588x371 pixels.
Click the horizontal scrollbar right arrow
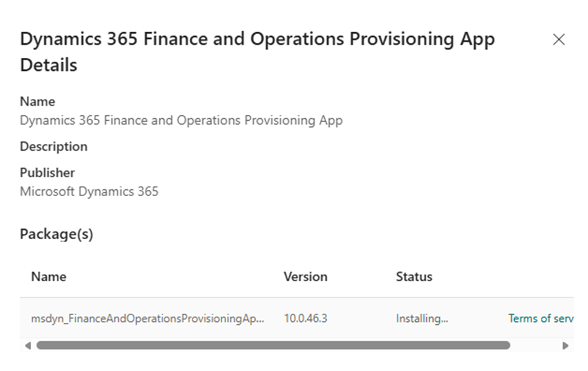[x=565, y=345]
